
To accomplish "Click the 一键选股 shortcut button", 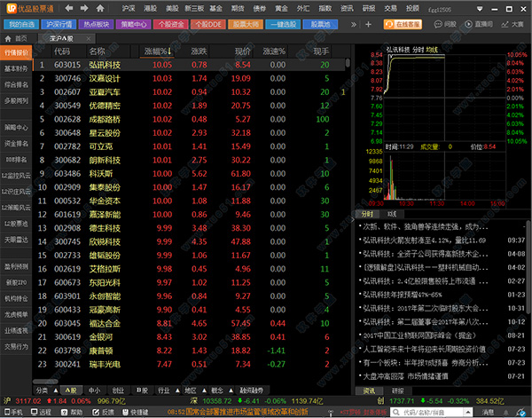I will click(283, 24).
